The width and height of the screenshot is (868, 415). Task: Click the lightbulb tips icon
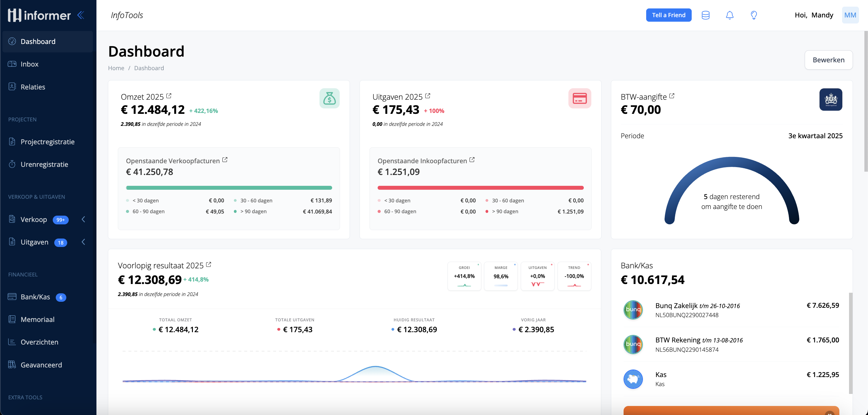(754, 15)
